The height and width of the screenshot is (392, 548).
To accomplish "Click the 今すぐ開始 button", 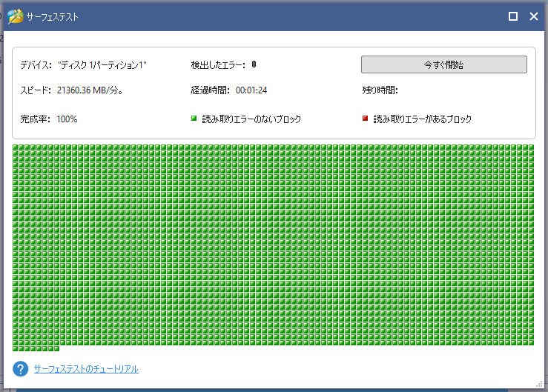I will point(444,64).
